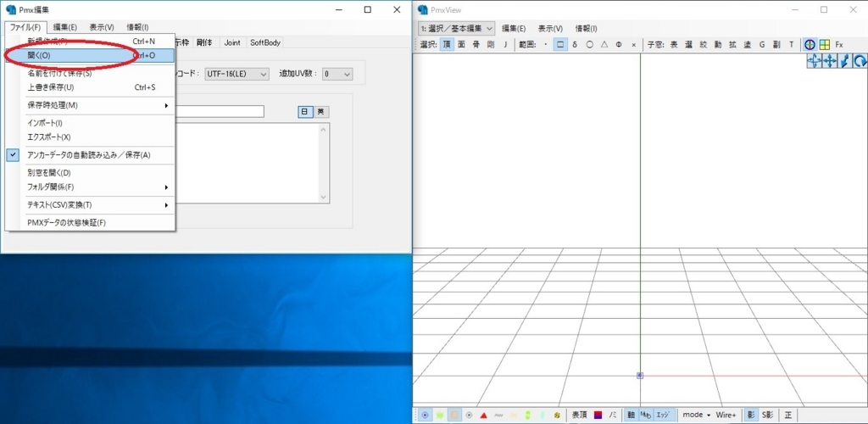This screenshot has width=868, height=424.
Task: Open the 表 sub-window in PmxView
Action: (674, 45)
